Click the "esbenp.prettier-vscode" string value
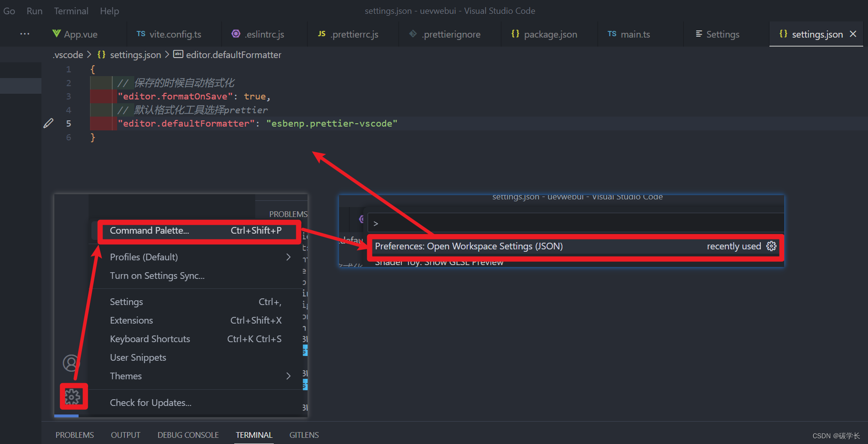 tap(332, 123)
